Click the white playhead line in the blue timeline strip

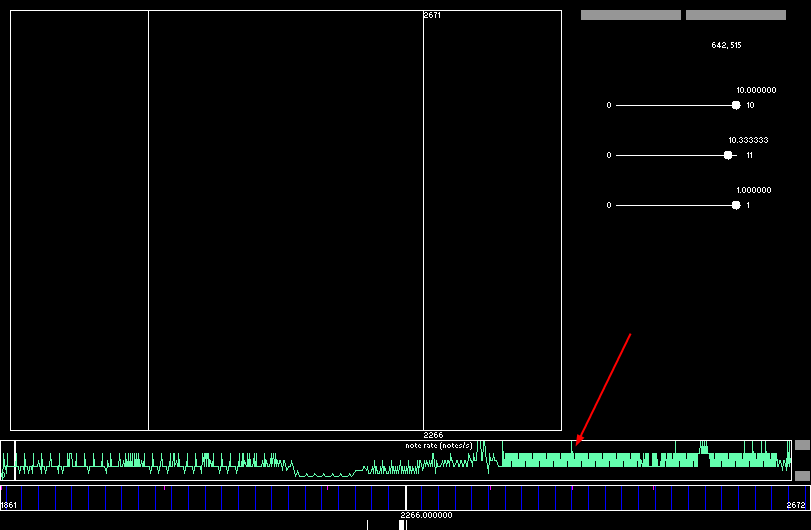click(x=406, y=497)
